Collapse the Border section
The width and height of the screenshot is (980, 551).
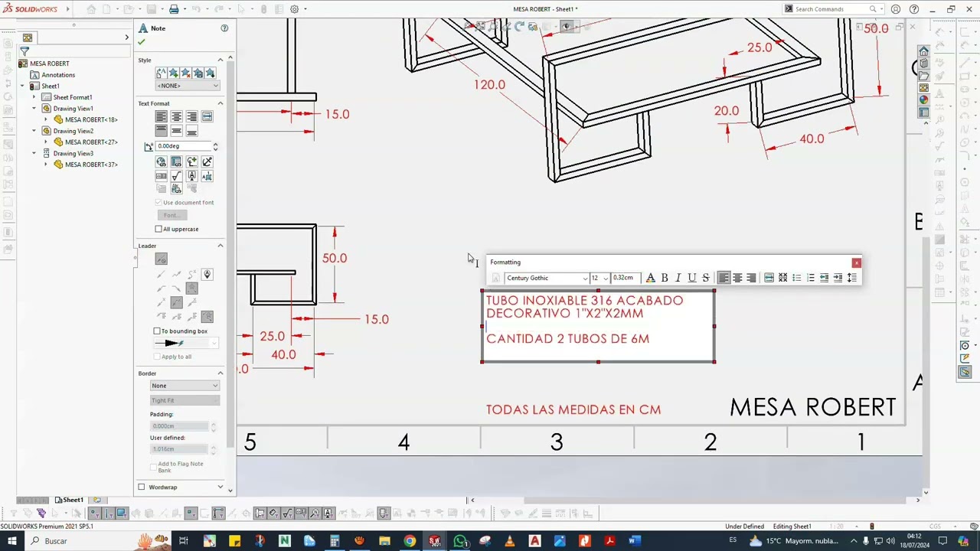(220, 373)
